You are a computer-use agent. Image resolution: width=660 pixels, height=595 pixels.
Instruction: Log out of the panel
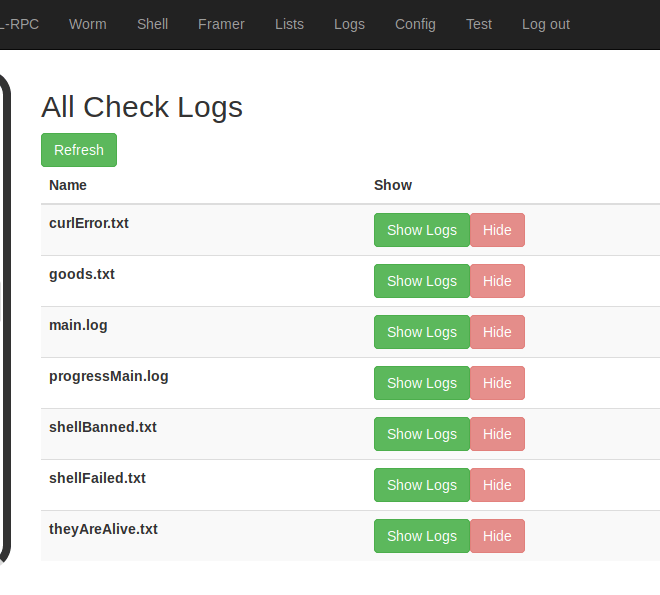546,24
